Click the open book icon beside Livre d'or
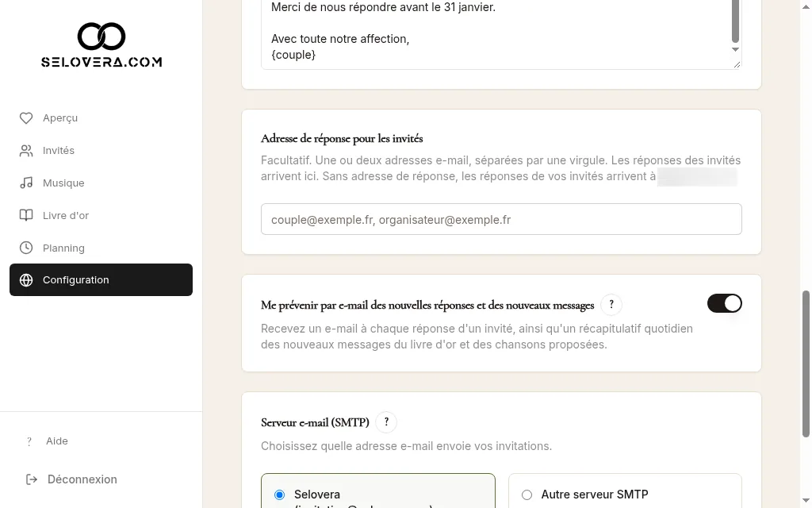This screenshot has width=812, height=508. tap(26, 215)
